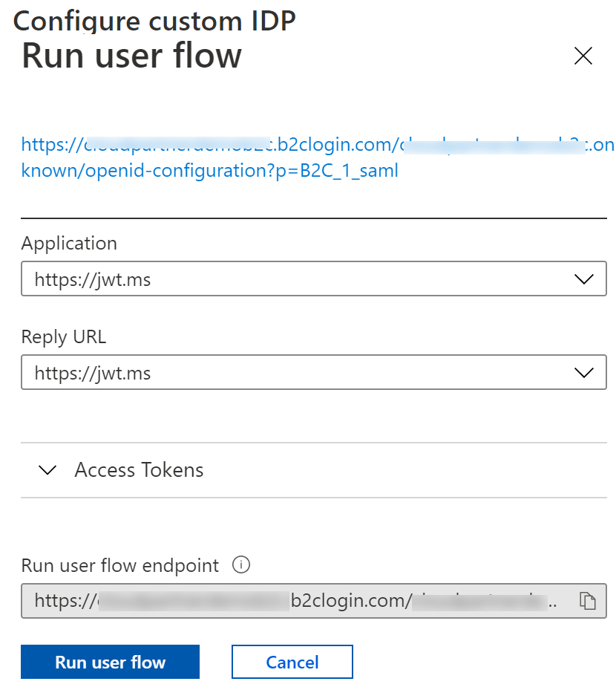Select the https://jwt.ms text in Reply URL

[x=93, y=373]
